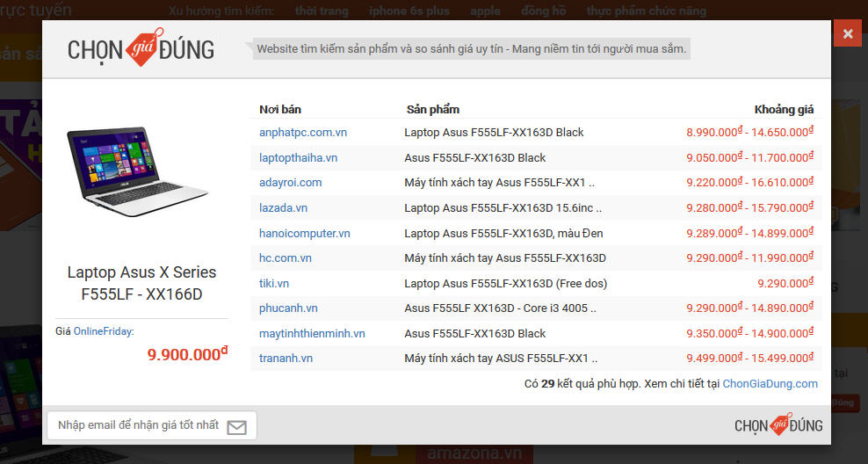Click the OnlineFriday price link
This screenshot has height=464, width=868.
click(x=103, y=331)
